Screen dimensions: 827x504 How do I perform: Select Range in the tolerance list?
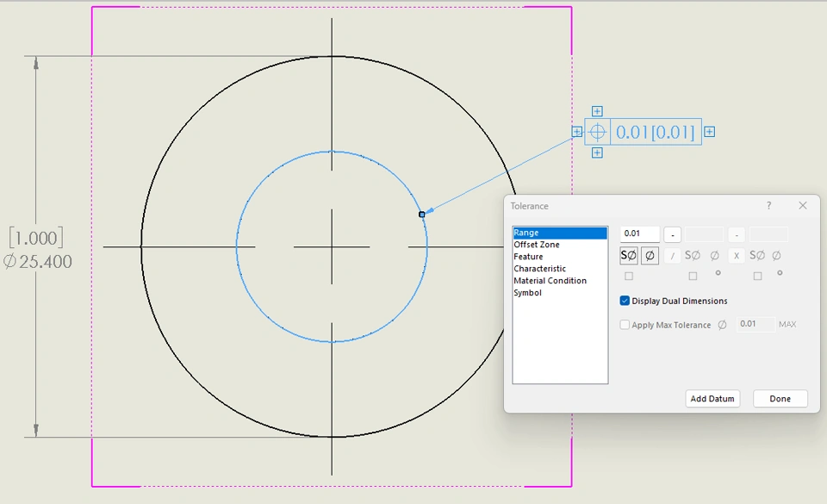[x=560, y=233]
